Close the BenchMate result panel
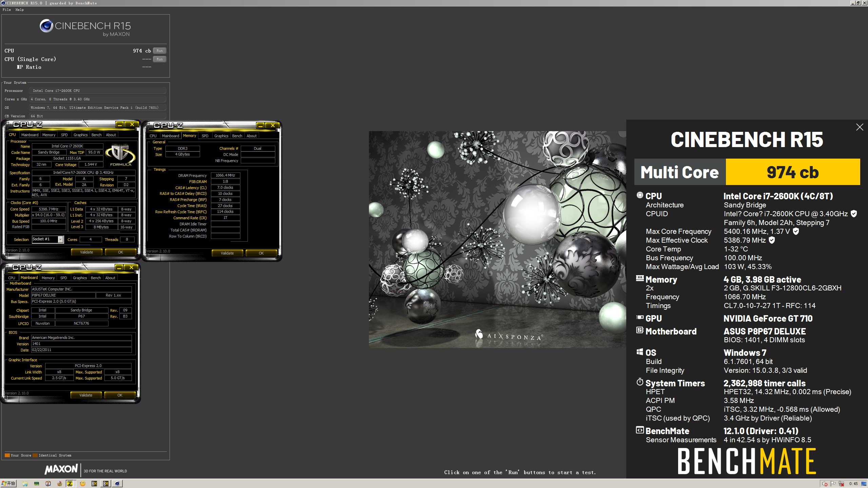Screen dimensions: 868x488 (x=860, y=127)
